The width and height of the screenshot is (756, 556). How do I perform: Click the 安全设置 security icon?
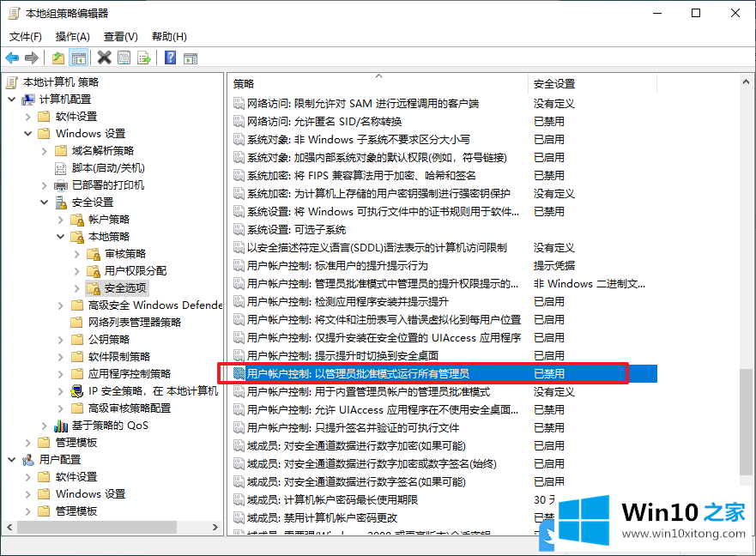pos(61,202)
